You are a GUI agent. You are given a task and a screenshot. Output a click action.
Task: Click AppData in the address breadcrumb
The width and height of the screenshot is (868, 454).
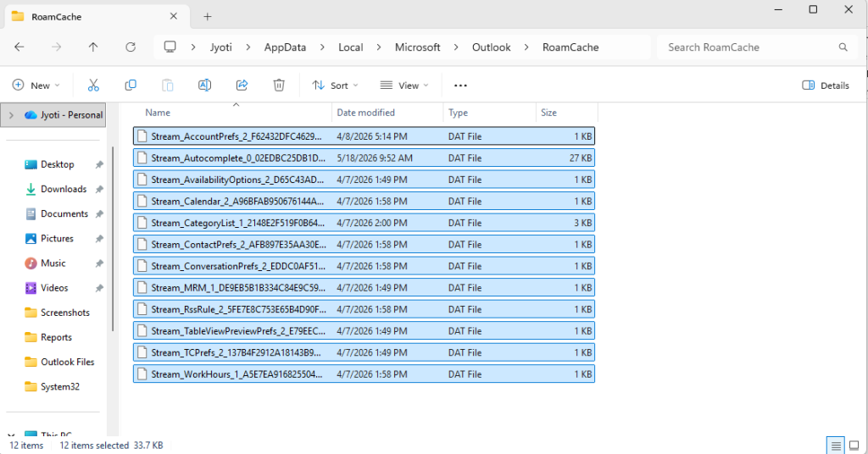(x=285, y=47)
